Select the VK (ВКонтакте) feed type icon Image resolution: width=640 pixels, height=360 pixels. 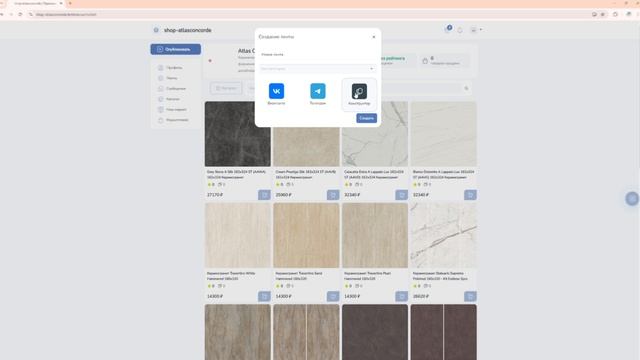click(276, 91)
